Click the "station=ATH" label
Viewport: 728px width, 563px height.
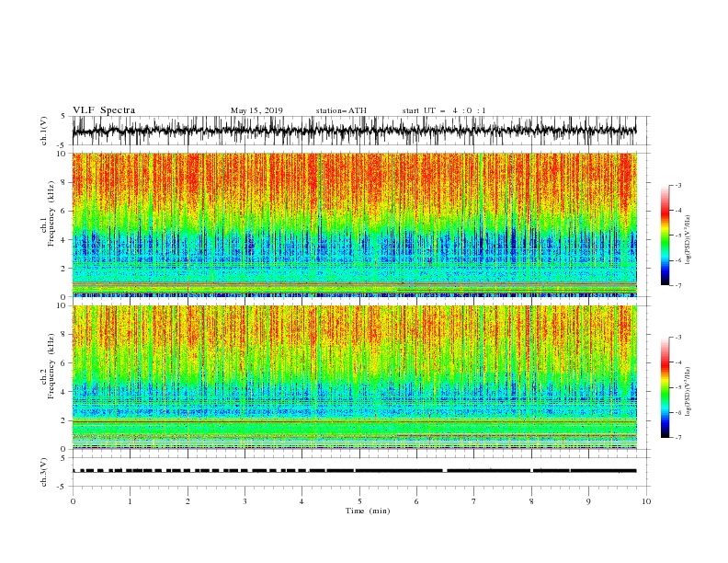(x=341, y=110)
